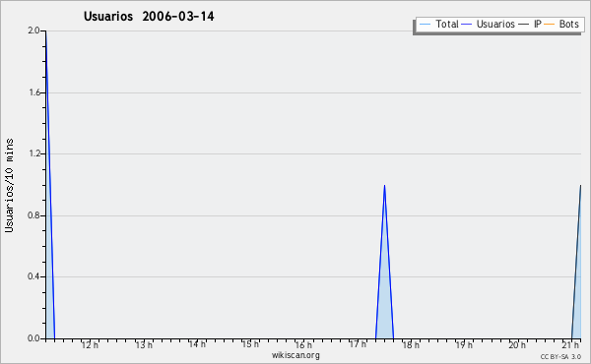Image resolution: width=591 pixels, height=364 pixels.
Task: Click the Total legend entry
Action: (438, 24)
